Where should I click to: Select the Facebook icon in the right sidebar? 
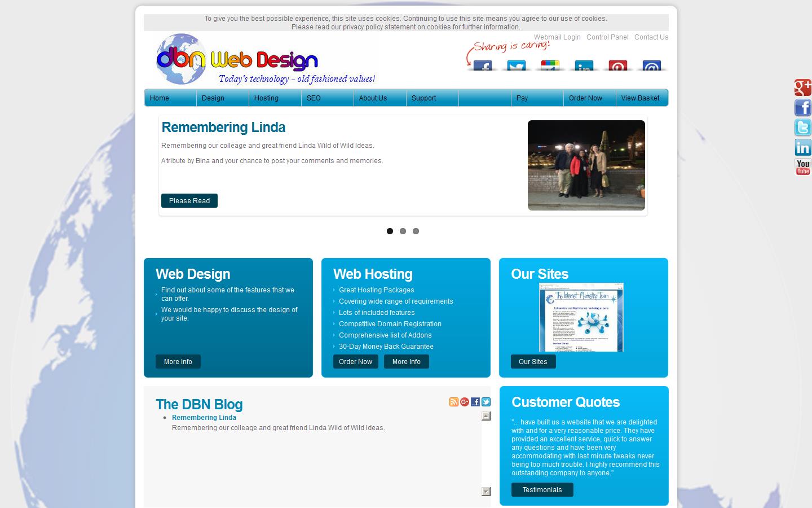coord(802,107)
